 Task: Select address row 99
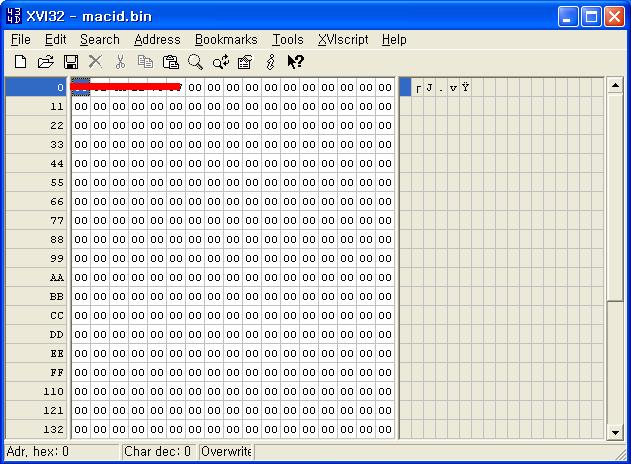[36, 258]
